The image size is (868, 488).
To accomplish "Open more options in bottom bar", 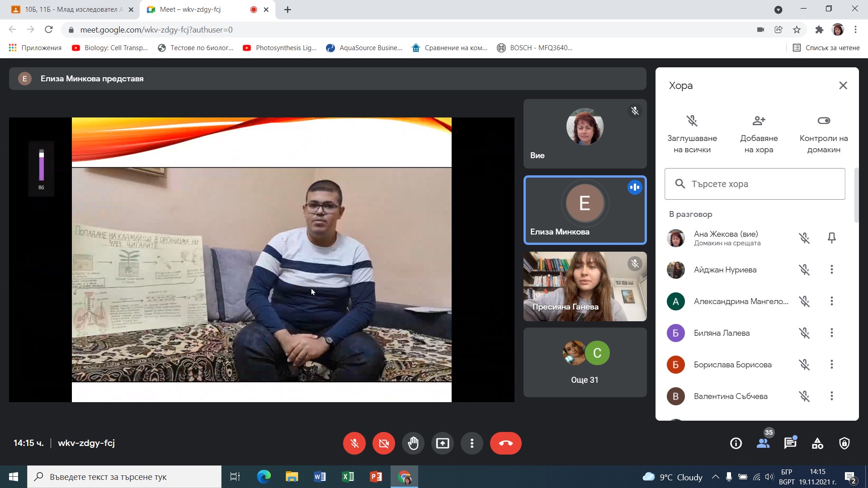I will pyautogui.click(x=472, y=443).
